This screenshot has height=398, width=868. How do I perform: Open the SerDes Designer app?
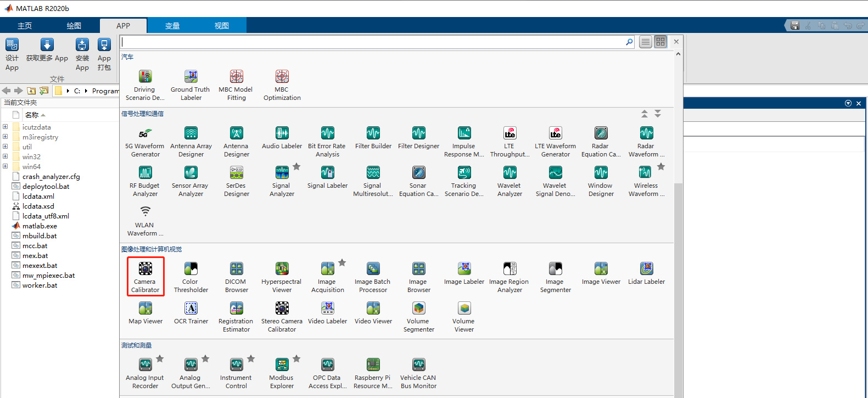point(237,181)
